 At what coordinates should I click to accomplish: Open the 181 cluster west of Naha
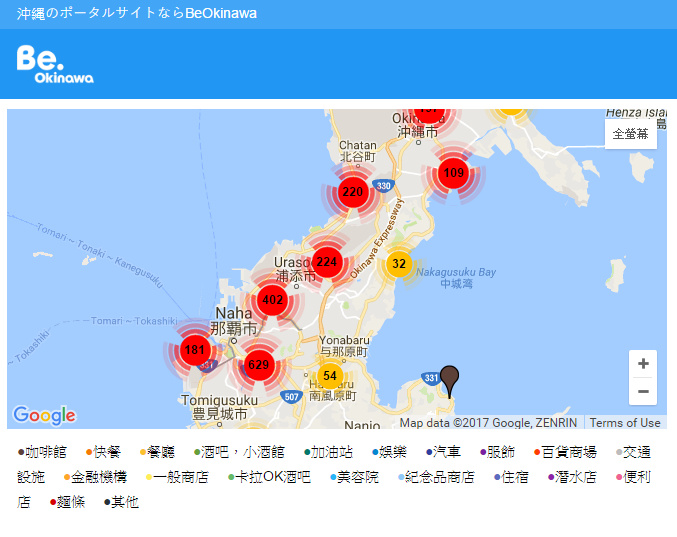[195, 350]
